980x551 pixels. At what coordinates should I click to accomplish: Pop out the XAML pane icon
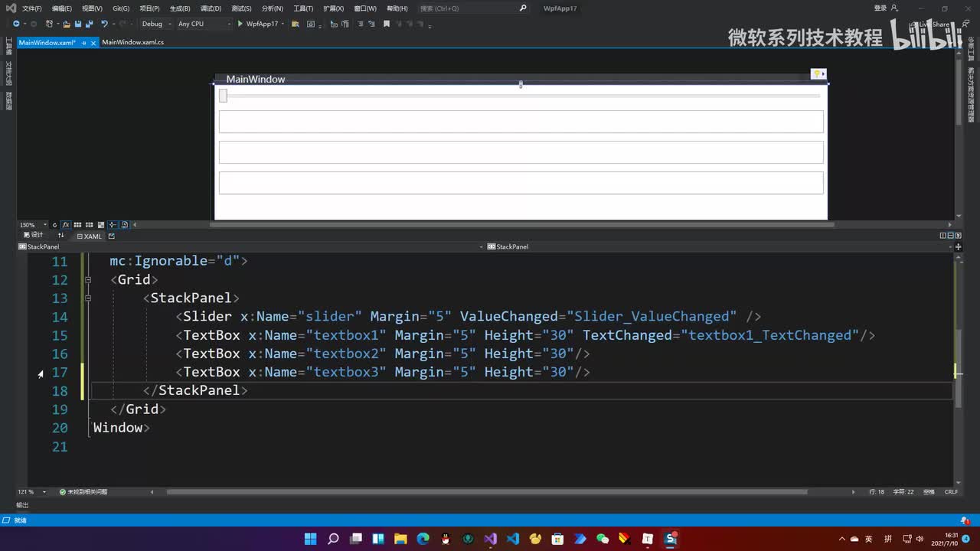112,236
